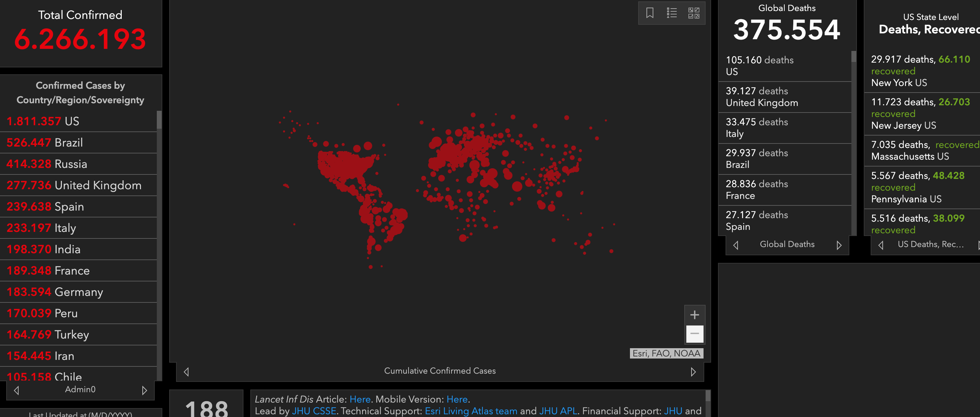Image resolution: width=980 pixels, height=417 pixels.
Task: Open the Esri Living Atlas team link
Action: 471,411
